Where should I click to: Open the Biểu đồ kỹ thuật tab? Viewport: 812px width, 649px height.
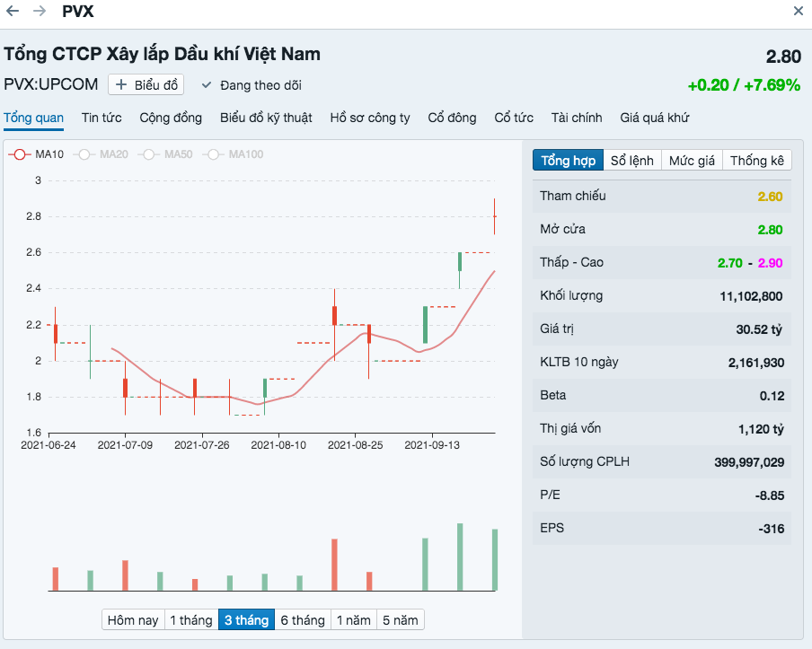point(266,118)
